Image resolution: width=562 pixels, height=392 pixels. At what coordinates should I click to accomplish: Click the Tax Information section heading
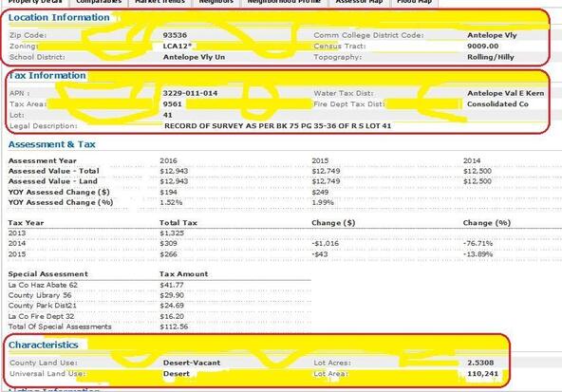tap(47, 76)
